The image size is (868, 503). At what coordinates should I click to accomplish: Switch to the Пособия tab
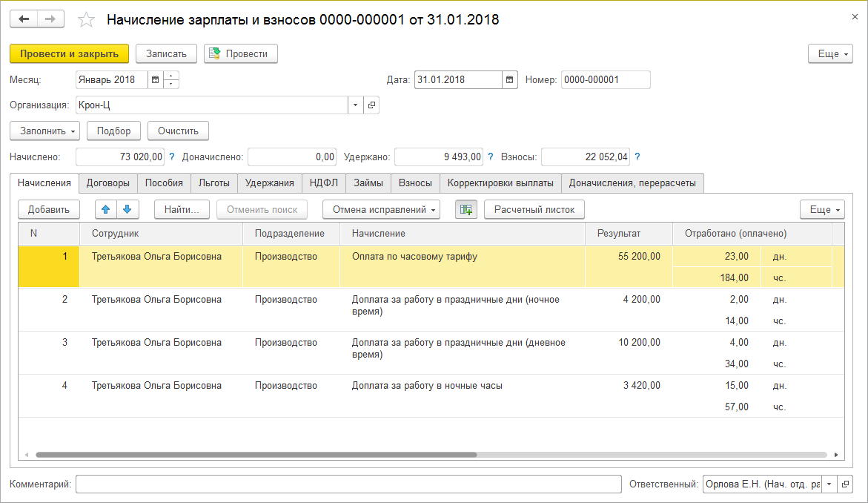point(164,183)
